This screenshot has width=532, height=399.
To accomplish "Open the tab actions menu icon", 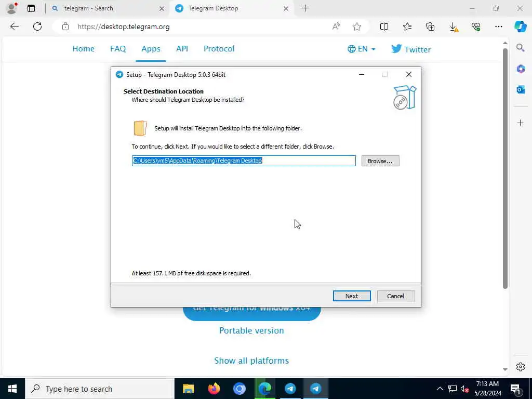I will [x=31, y=8].
